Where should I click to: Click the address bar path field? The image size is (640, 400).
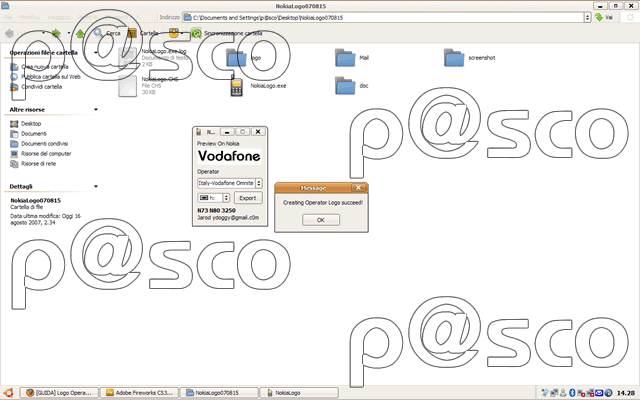click(x=384, y=18)
